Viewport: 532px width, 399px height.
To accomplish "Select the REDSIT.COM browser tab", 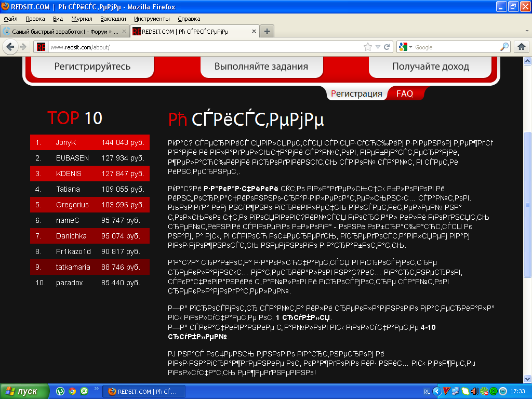I will click(x=195, y=31).
